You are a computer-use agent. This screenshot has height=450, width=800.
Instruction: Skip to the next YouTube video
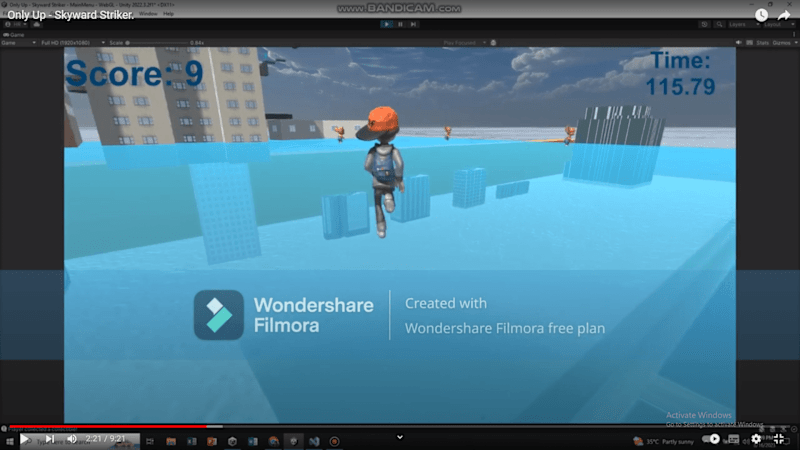(49, 439)
